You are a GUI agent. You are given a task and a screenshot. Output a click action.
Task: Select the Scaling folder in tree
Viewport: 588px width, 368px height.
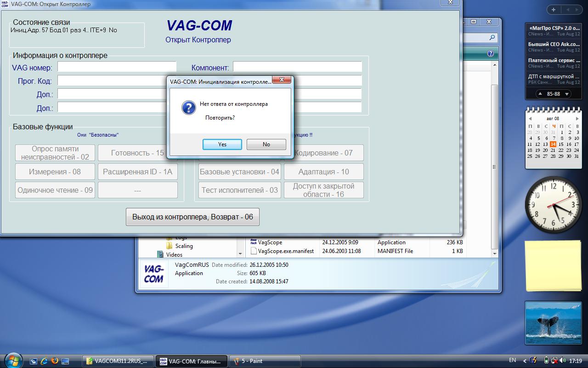(x=184, y=246)
